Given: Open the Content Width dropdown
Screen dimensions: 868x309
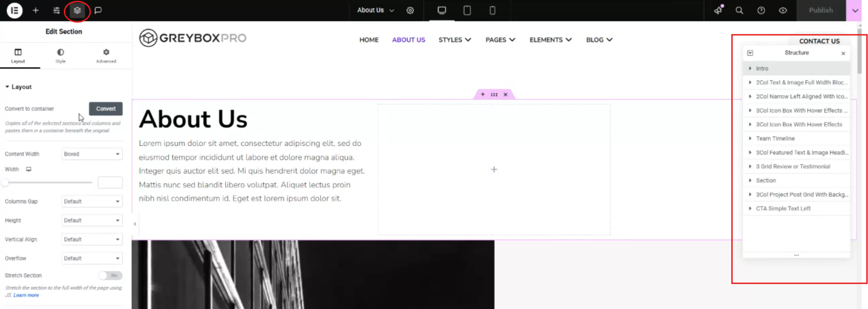Looking at the screenshot, I should [x=92, y=154].
